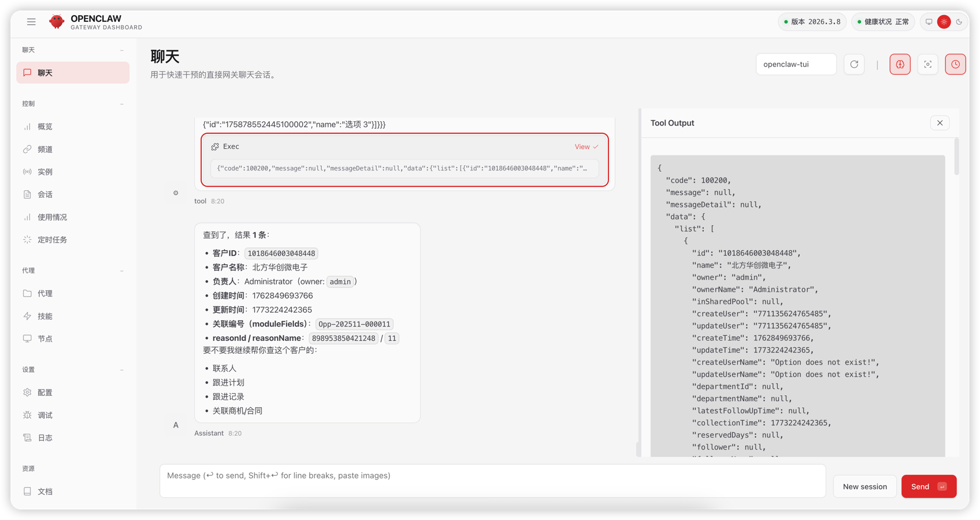Open the openclaw-tui session selector

[796, 64]
